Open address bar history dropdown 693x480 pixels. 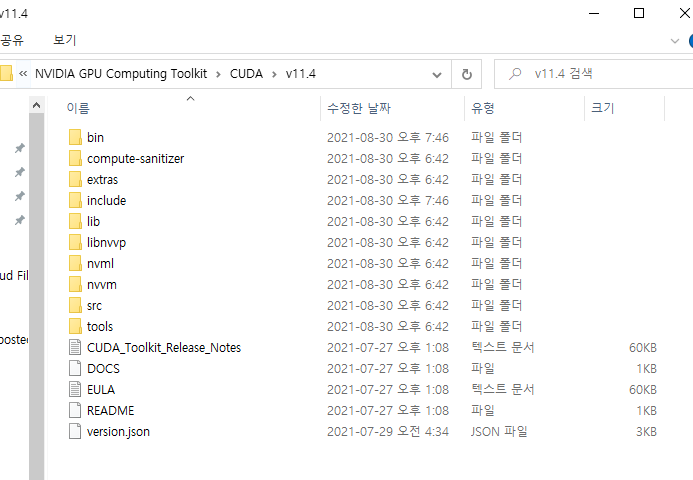[437, 75]
